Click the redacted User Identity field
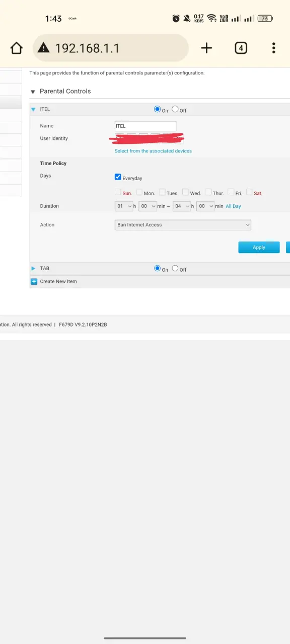The width and height of the screenshot is (290, 644). (146, 138)
